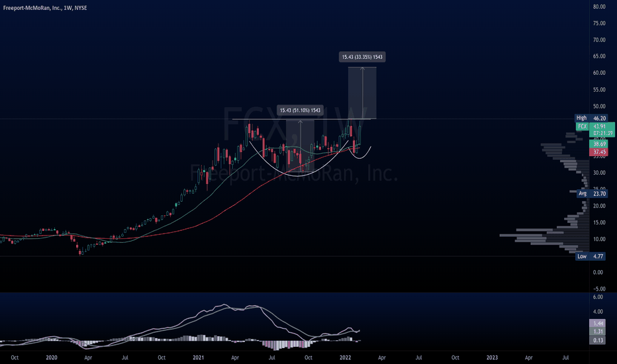Click the 0.13 histogram value label

(598, 340)
